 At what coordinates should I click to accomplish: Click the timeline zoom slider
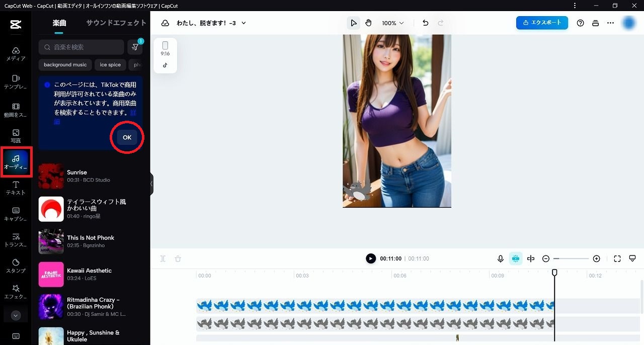tap(571, 258)
